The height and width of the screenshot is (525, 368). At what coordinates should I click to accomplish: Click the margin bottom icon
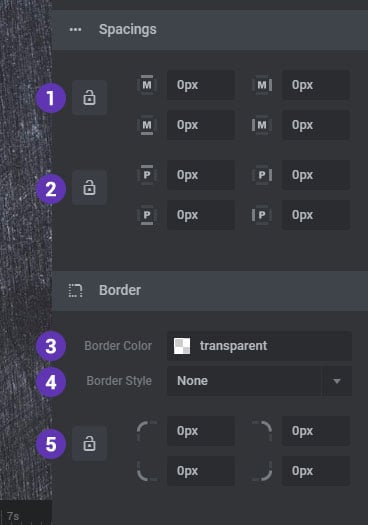147,125
